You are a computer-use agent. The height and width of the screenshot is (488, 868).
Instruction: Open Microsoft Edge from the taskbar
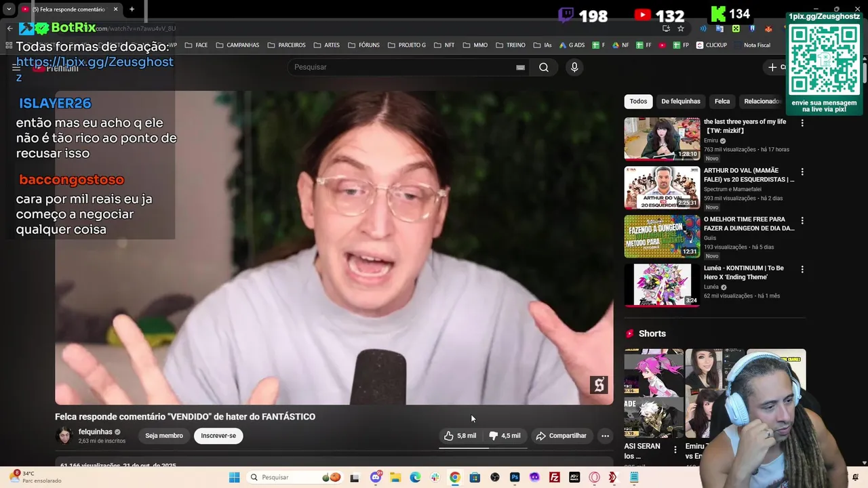coord(415,477)
